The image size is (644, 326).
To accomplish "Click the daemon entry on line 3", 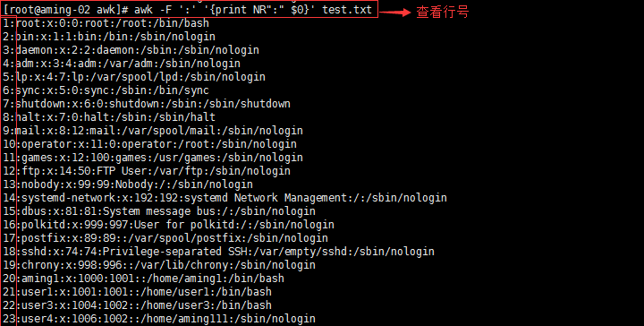I will (x=131, y=50).
